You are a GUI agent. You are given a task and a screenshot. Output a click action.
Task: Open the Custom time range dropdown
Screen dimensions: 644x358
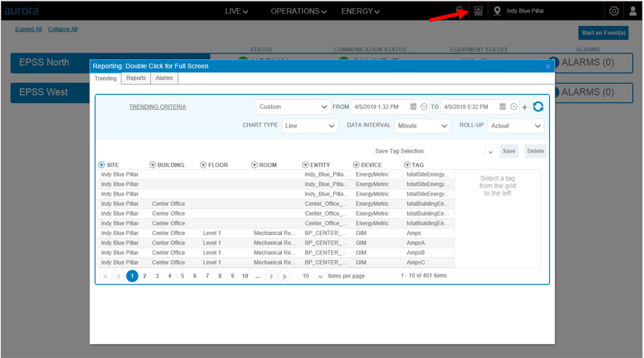click(x=293, y=107)
